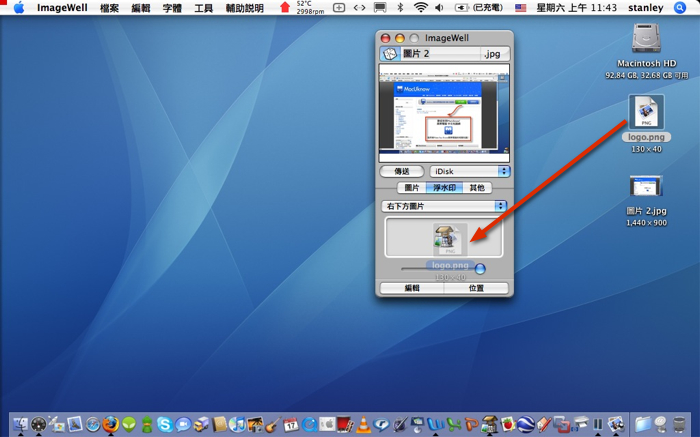The image size is (700, 437).
Task: Open the Trash in the Dock
Action: [x=679, y=424]
